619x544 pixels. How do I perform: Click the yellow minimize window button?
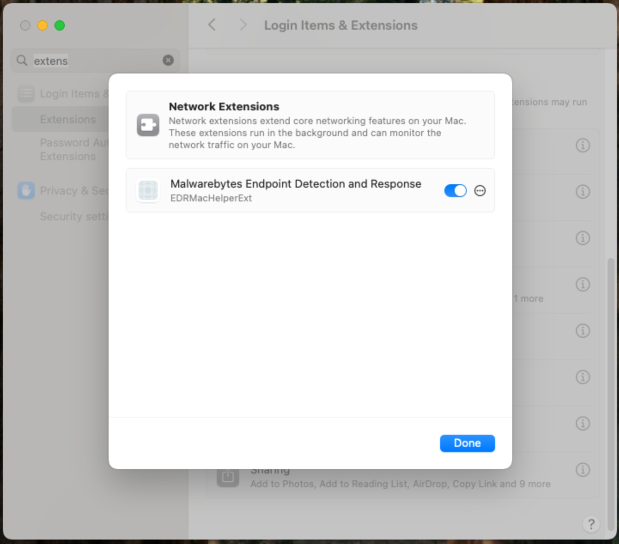pyautogui.click(x=42, y=26)
